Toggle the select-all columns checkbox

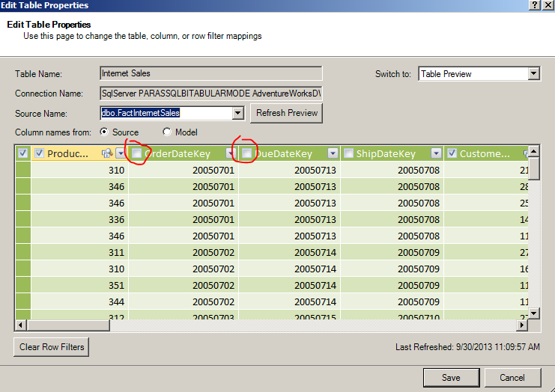point(23,153)
